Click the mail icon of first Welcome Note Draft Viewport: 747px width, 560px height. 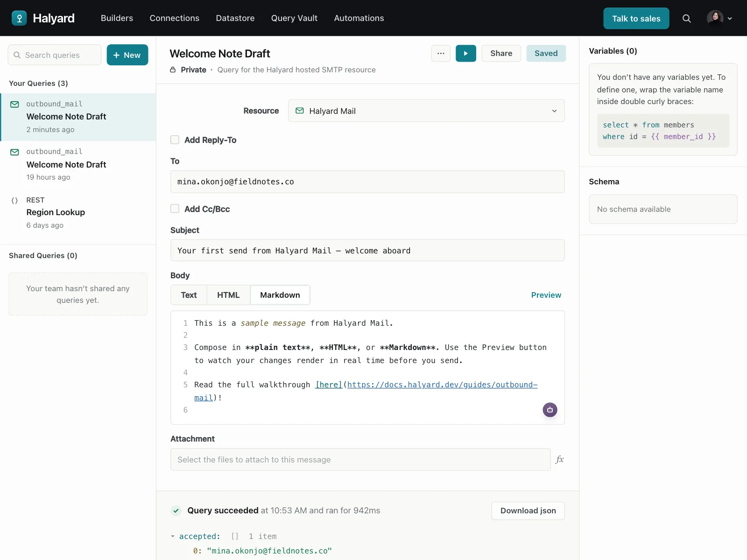pyautogui.click(x=15, y=104)
